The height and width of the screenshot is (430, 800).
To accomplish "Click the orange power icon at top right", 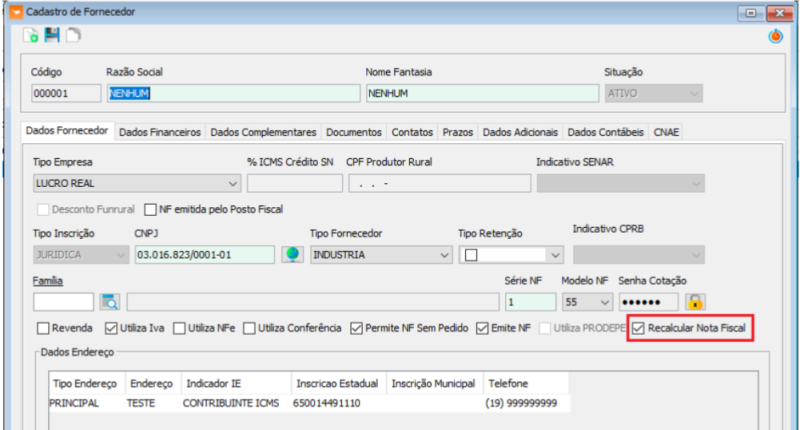I will pos(775,36).
